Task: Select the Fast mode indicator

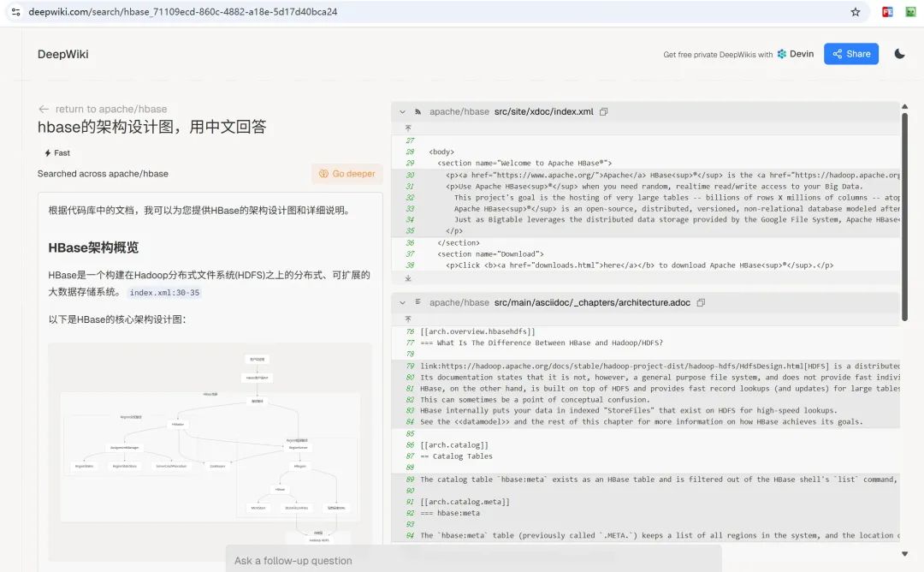Action: click(x=57, y=152)
